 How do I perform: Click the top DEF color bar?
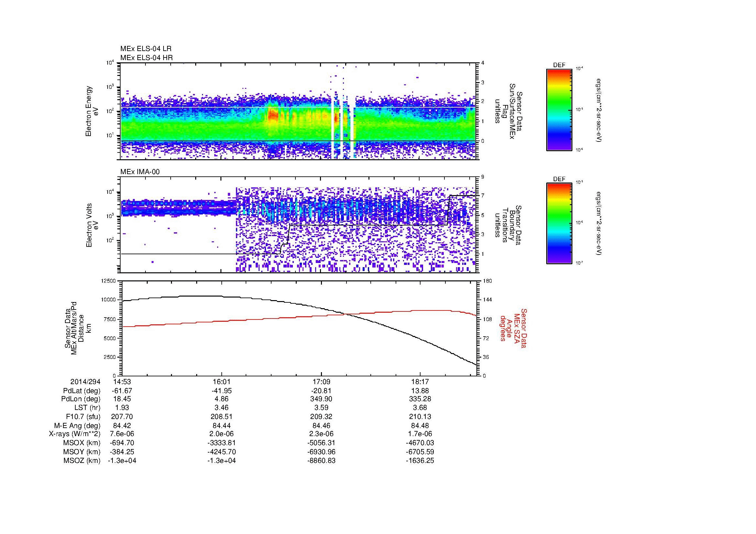pos(559,110)
